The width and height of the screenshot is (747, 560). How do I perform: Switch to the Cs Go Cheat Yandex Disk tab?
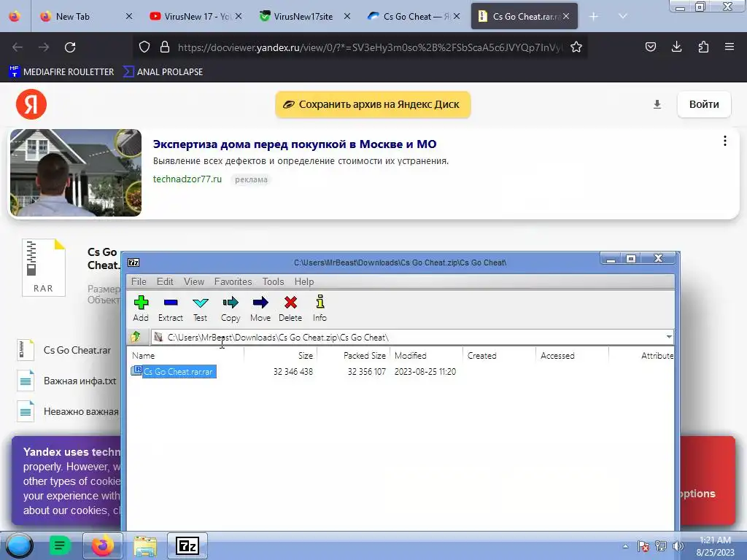414,16
